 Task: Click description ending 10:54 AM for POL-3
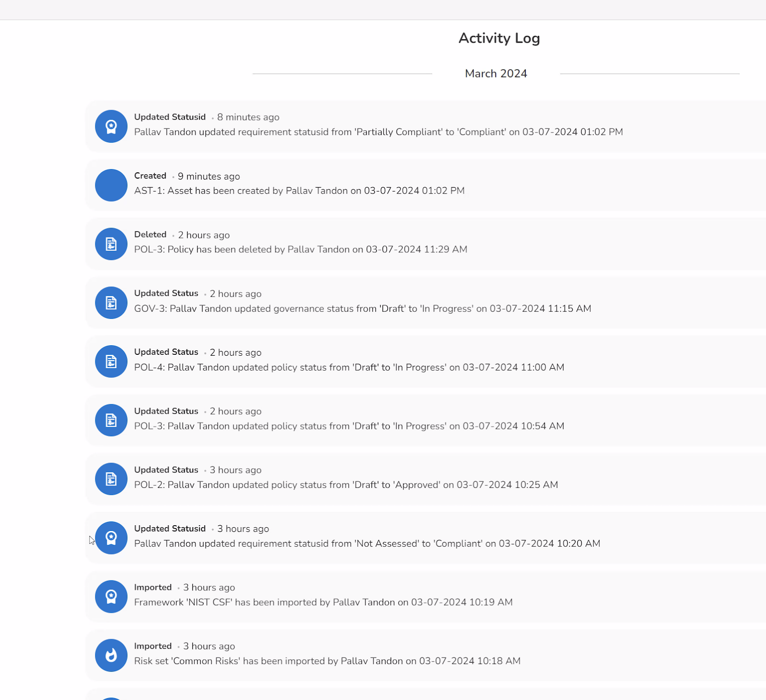click(349, 426)
